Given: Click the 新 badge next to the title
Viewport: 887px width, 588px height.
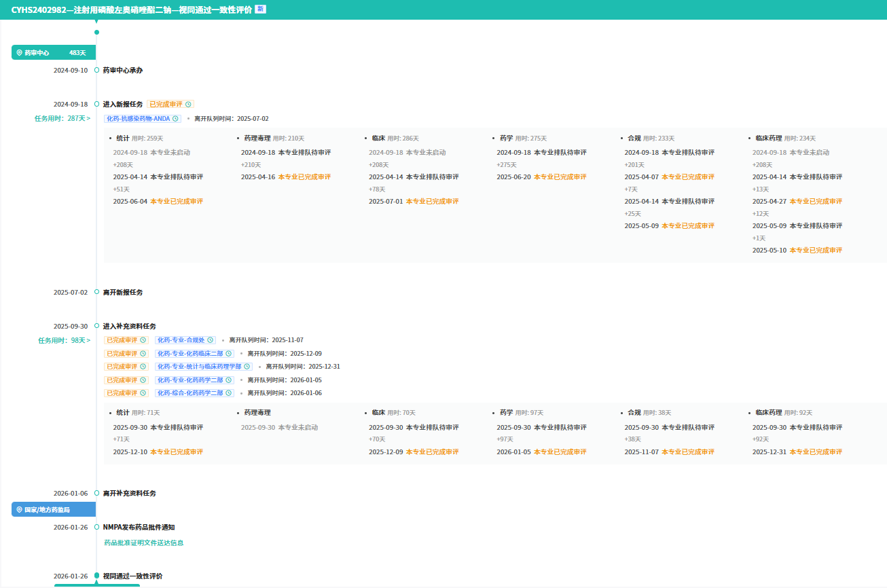Looking at the screenshot, I should click(260, 10).
